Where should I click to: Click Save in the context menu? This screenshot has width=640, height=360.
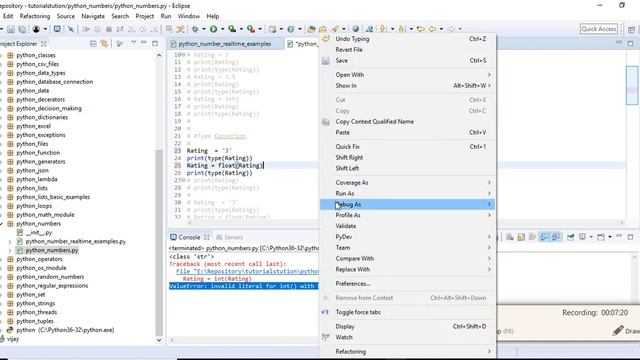tap(407, 60)
